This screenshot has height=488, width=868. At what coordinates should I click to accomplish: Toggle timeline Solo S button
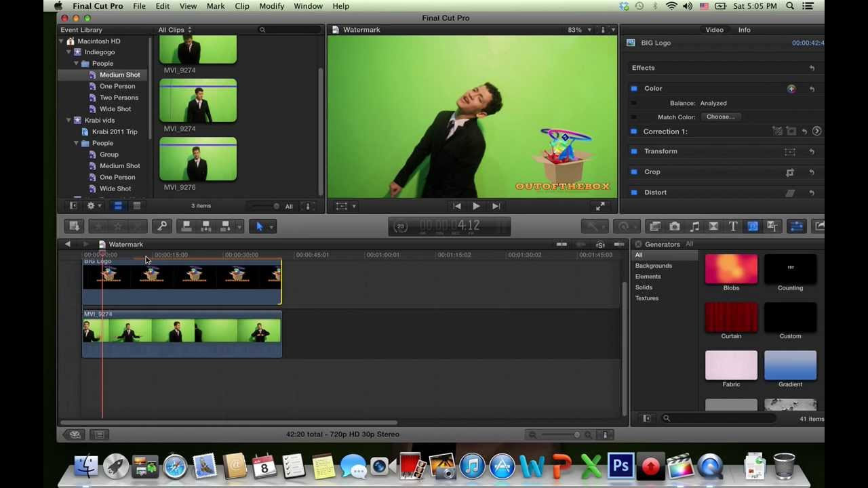pyautogui.click(x=600, y=244)
